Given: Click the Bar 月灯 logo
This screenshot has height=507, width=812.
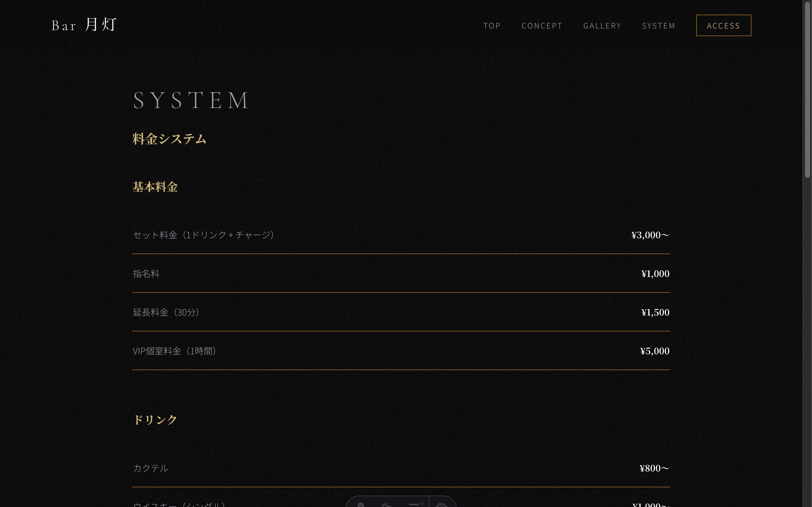Looking at the screenshot, I should click(84, 25).
